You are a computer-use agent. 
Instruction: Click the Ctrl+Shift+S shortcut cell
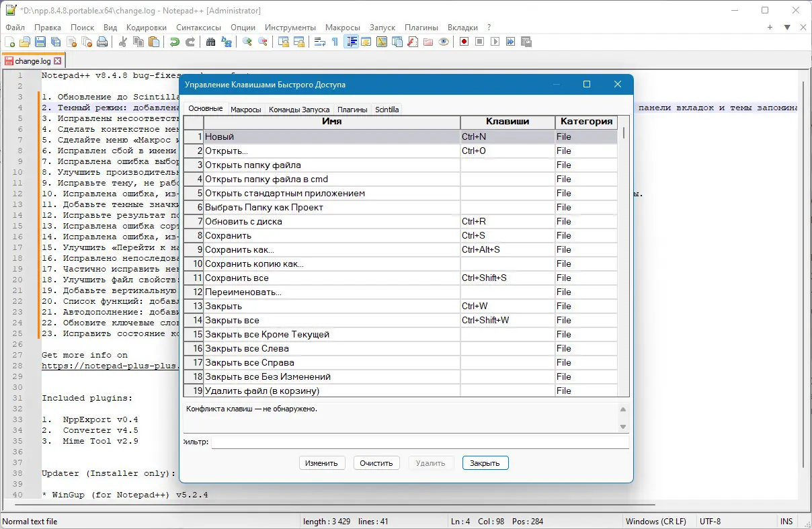point(507,278)
